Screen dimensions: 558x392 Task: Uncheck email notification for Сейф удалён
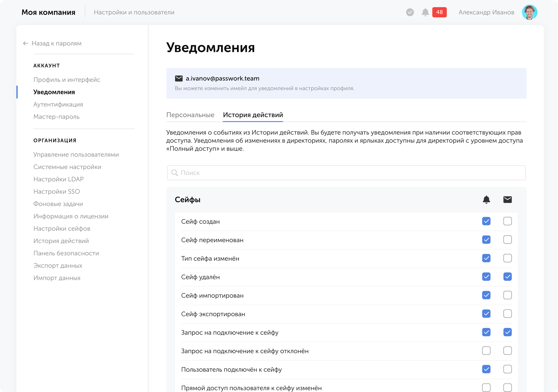pos(508,277)
